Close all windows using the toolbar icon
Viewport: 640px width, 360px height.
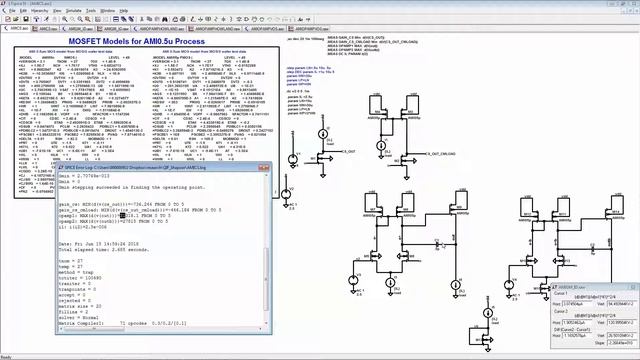click(131, 19)
